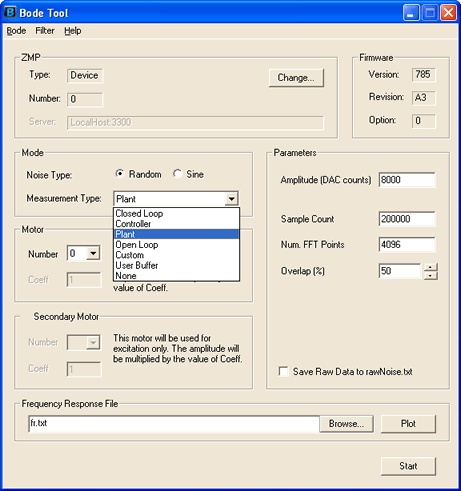
Task: Open the Motor Number dropdown
Action: tap(93, 254)
